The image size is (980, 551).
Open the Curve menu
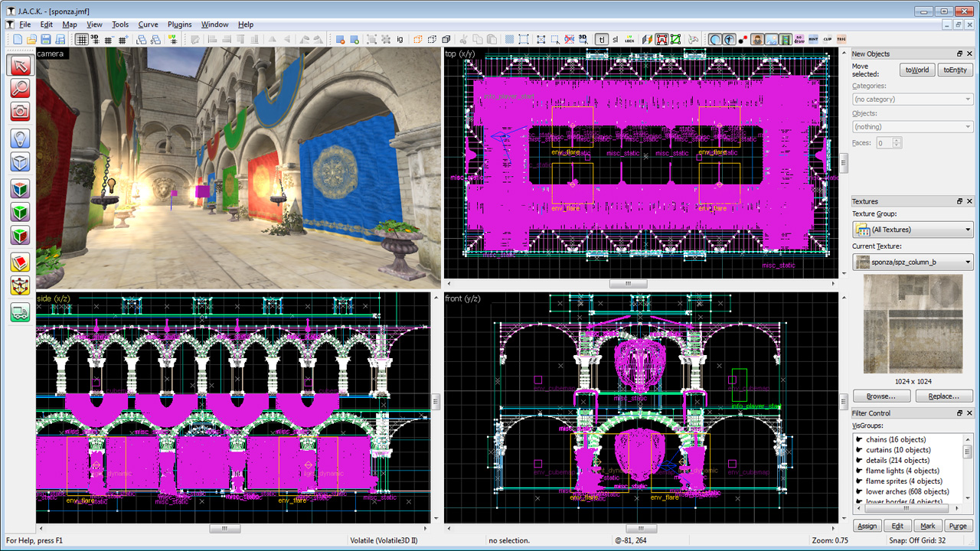(x=149, y=24)
